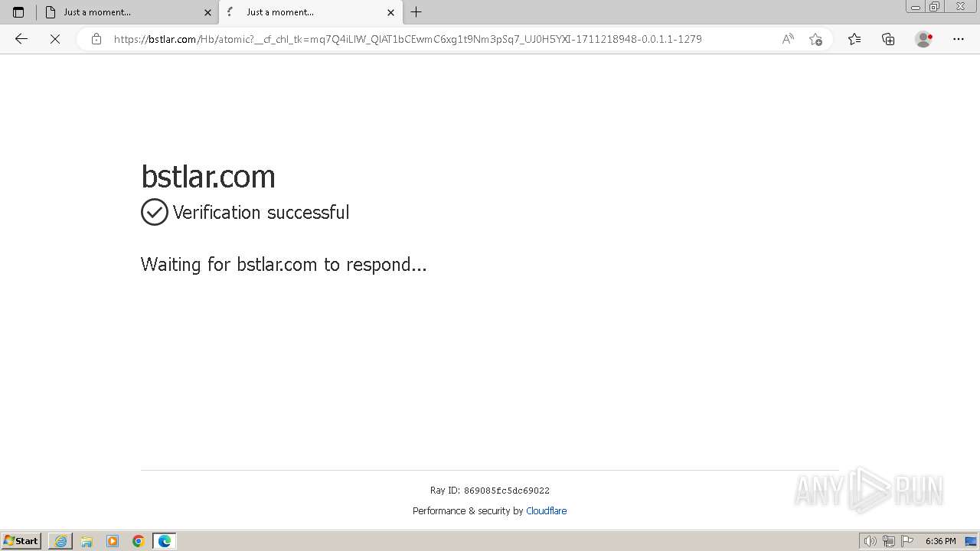Add this page to favorites
This screenshot has height=551, width=980.
click(815, 39)
